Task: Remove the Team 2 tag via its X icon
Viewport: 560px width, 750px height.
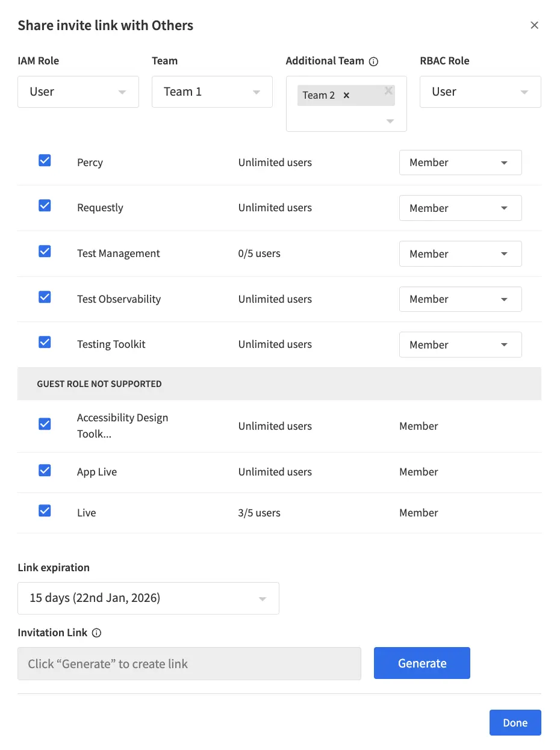Action: pos(346,95)
